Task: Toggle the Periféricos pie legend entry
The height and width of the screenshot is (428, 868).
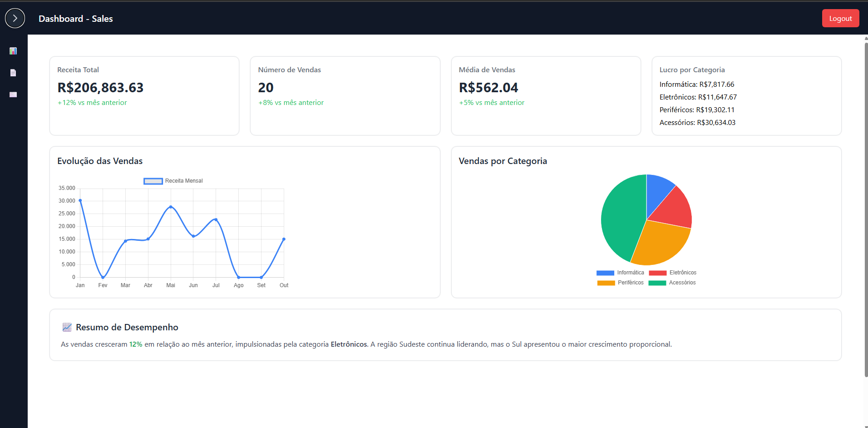Action: click(x=620, y=283)
